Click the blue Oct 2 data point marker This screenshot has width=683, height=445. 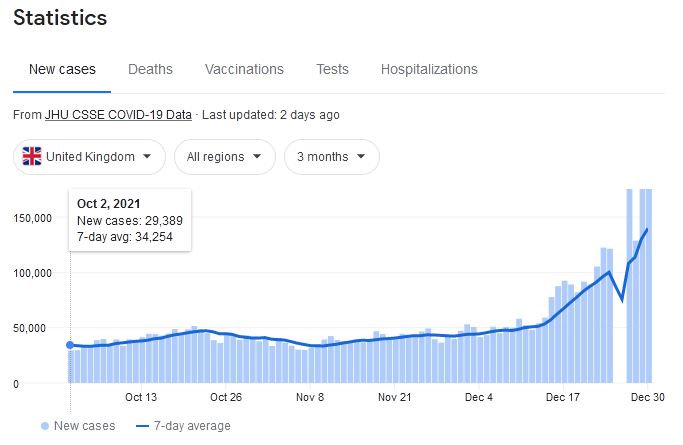[x=70, y=345]
